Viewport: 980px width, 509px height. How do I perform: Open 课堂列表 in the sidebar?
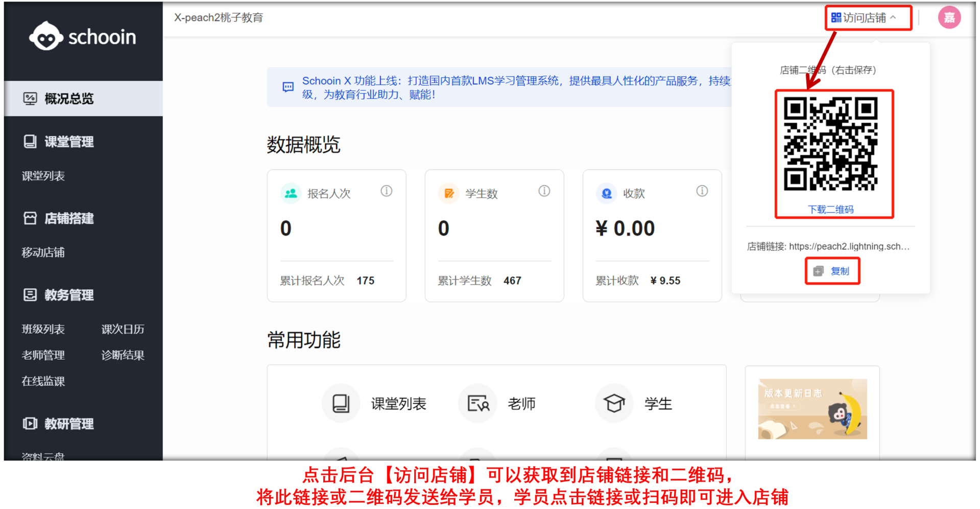point(43,176)
